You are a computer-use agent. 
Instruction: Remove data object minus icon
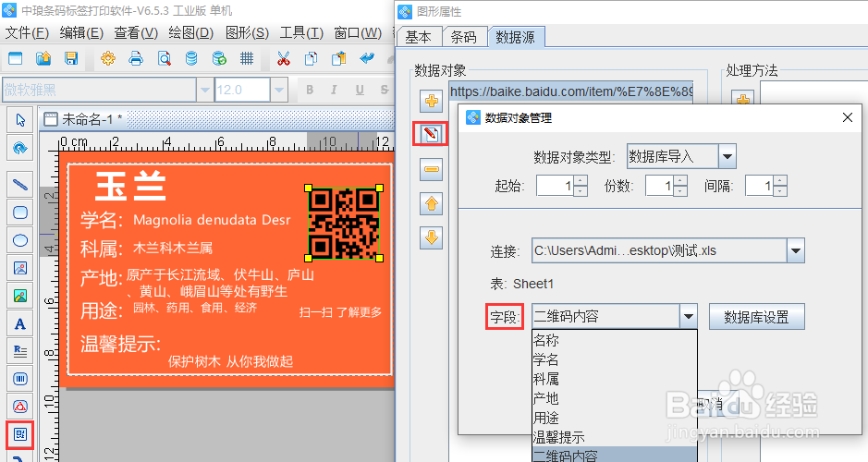(432, 169)
